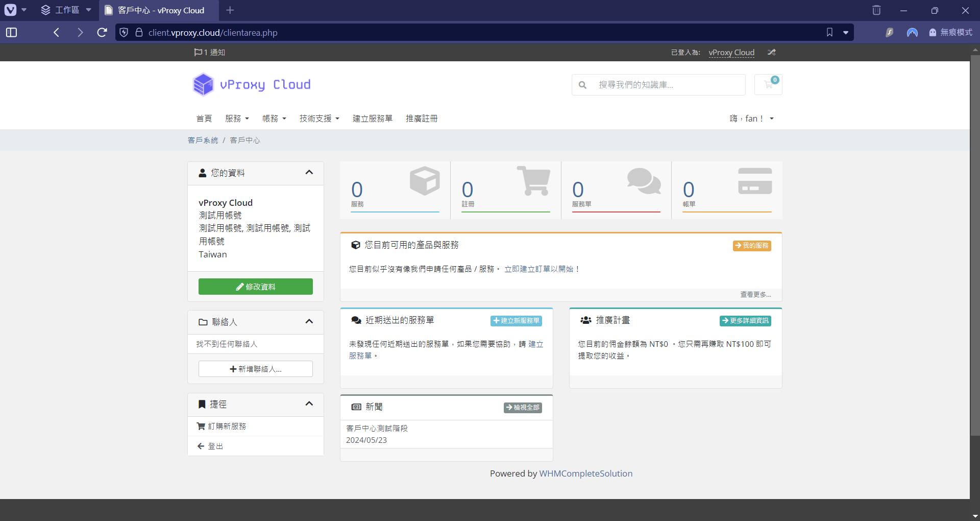
Task: Click the account switch icon beside vProxy Cloud
Action: click(771, 52)
